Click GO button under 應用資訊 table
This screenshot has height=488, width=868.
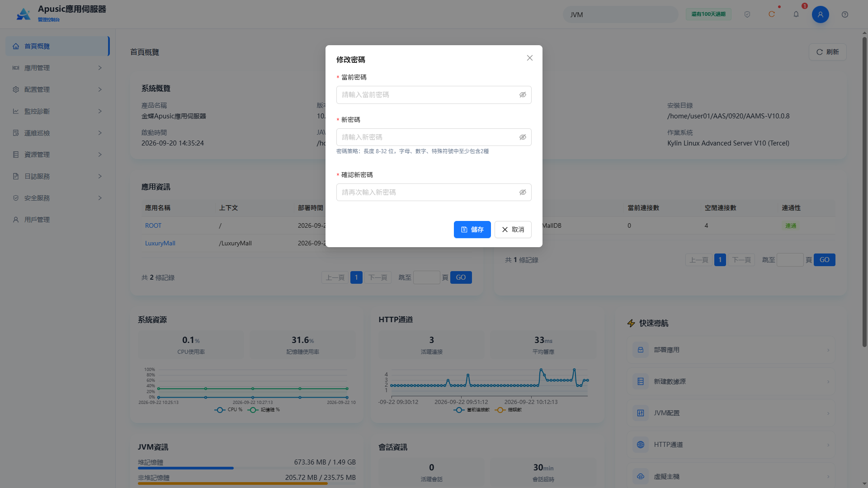(461, 277)
